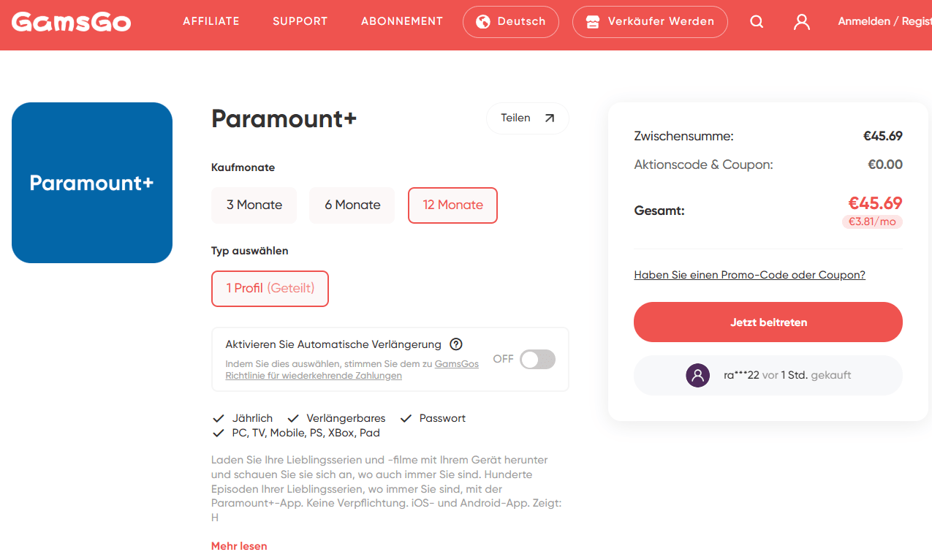Open the auto-renewal help question mark icon

pyautogui.click(x=456, y=344)
